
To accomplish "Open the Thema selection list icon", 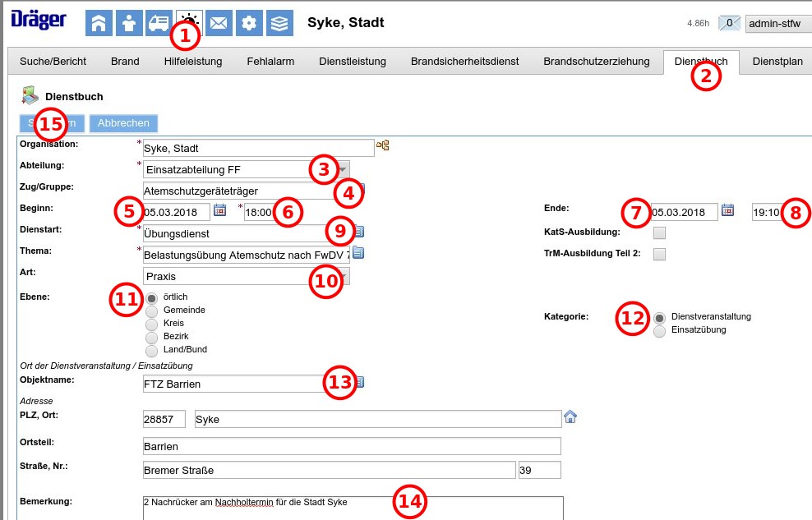I will (358, 253).
